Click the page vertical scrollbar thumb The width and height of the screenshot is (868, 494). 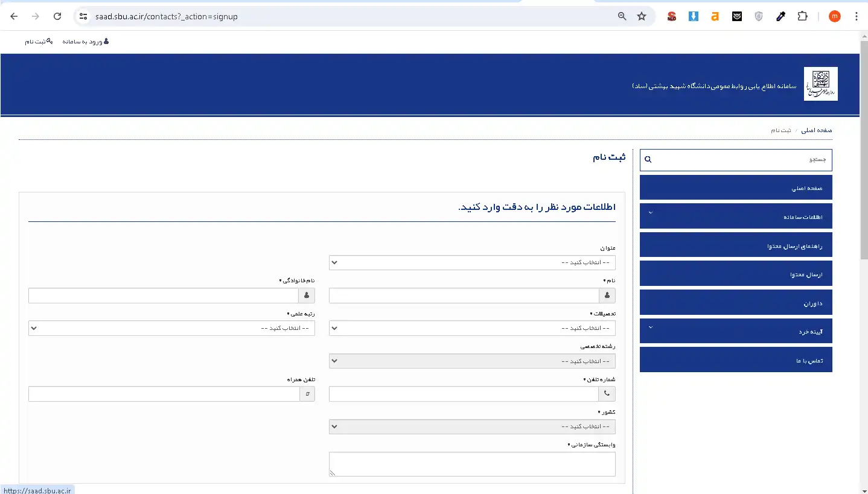pyautogui.click(x=864, y=151)
